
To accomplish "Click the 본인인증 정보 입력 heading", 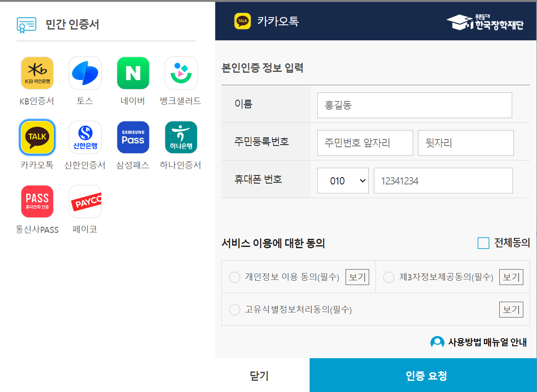I will tap(263, 68).
